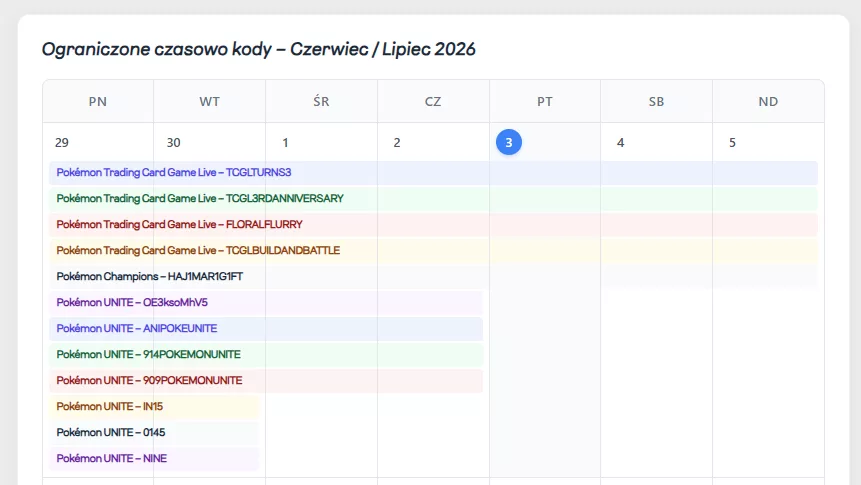The width and height of the screenshot is (861, 485).
Task: Click the 909POKEMONUNITE code event
Action: click(266, 380)
